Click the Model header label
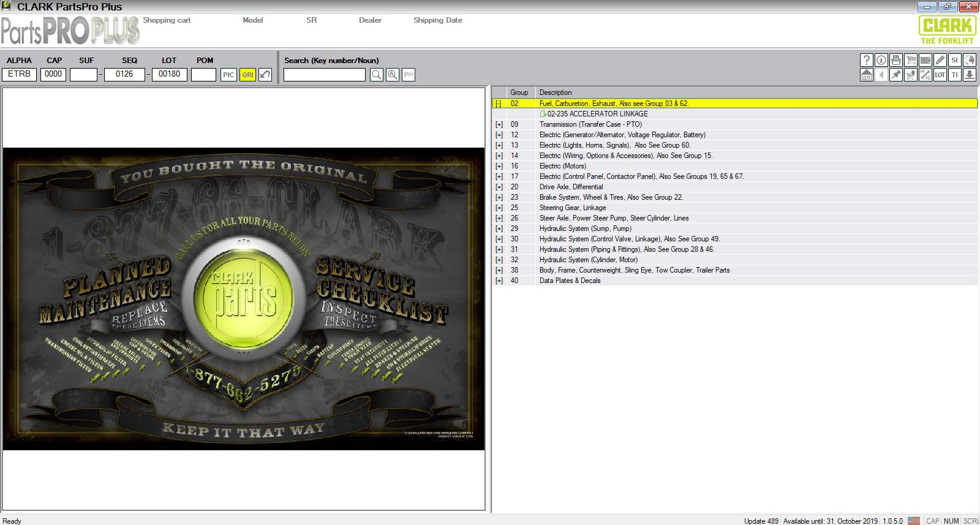Screen dimensions: 980x525 point(253,20)
